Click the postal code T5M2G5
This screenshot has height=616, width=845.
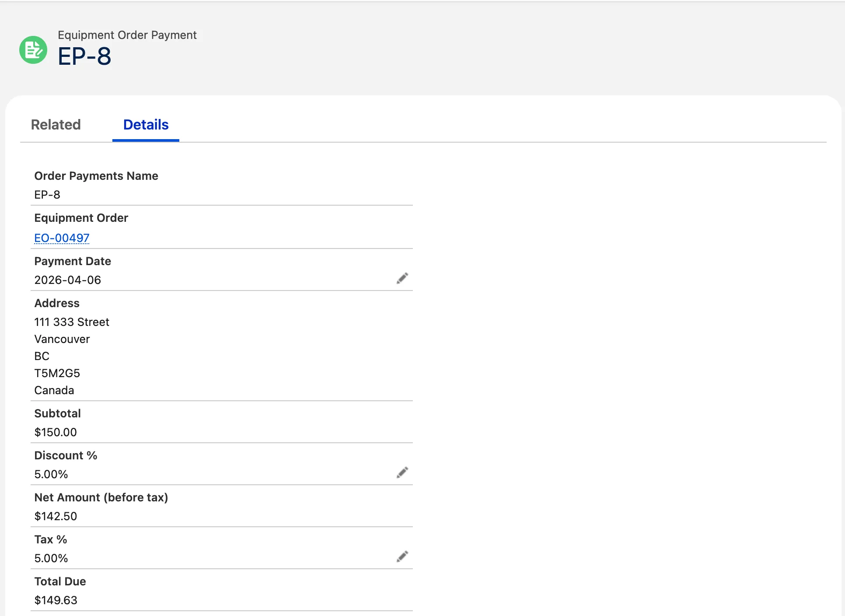point(57,373)
